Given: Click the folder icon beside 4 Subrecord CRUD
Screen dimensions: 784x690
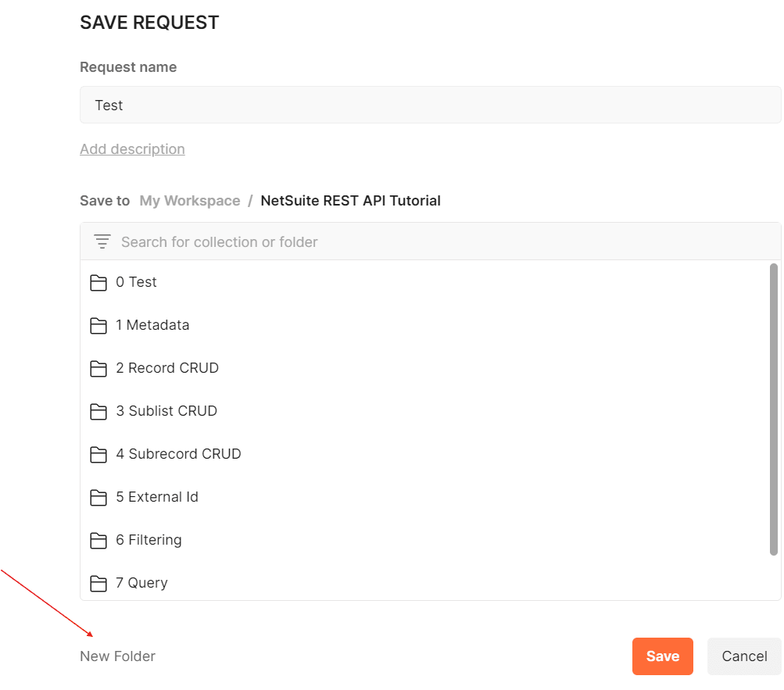Looking at the screenshot, I should coord(98,454).
